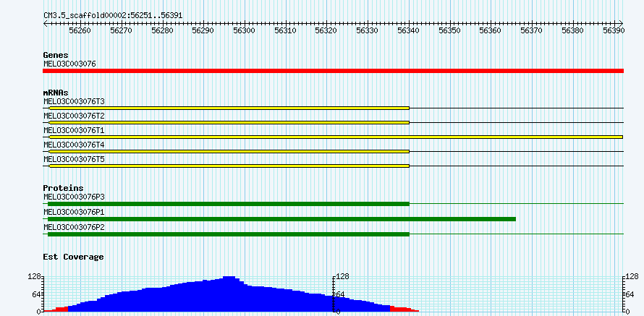Click the MELO3C003076T4 label text
Viewport: 644px width, 316px height.
click(74, 145)
